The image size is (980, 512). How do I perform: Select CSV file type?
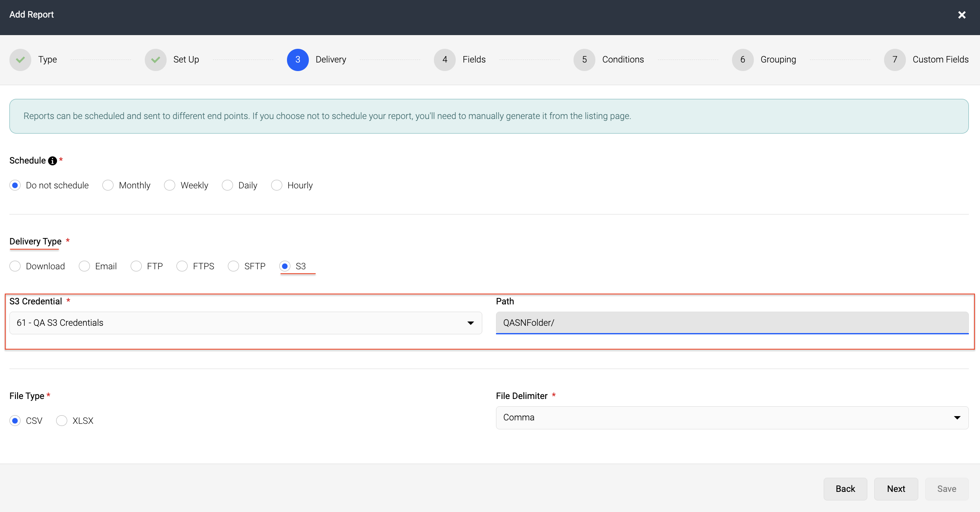[15, 421]
